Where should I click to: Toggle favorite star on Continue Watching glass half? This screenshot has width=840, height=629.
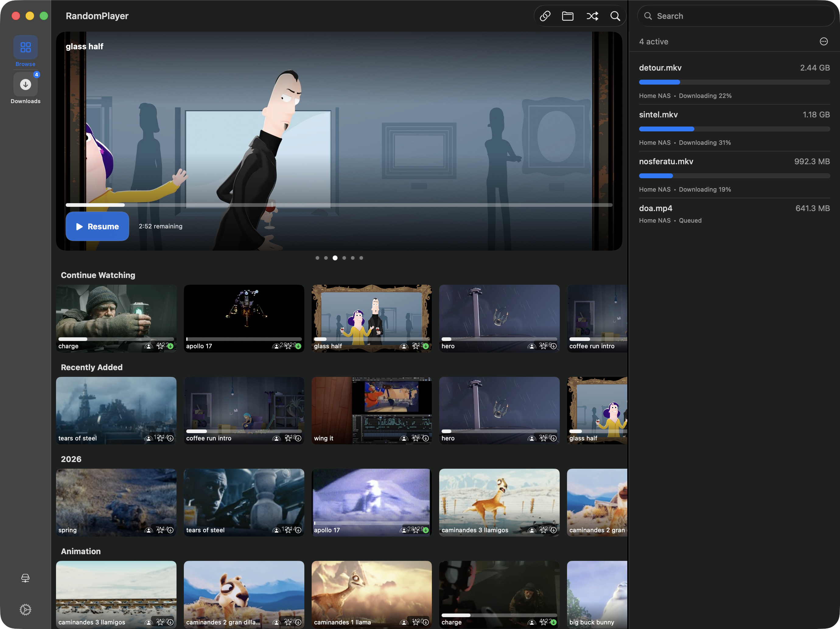coord(416,346)
